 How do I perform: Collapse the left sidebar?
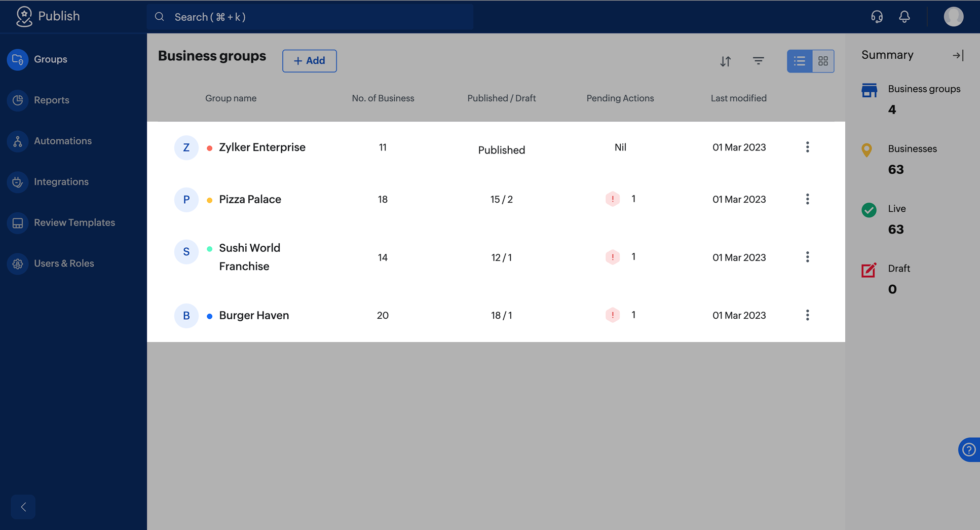coord(23,507)
